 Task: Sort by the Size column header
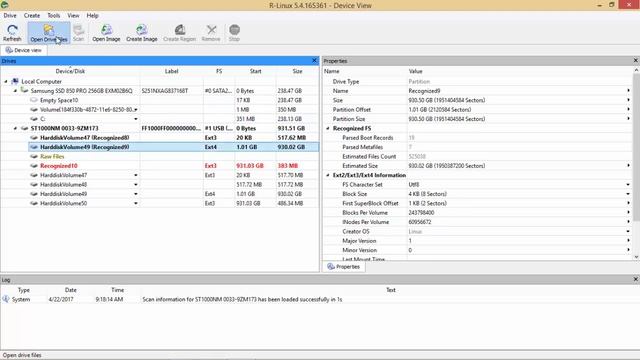pyautogui.click(x=297, y=71)
